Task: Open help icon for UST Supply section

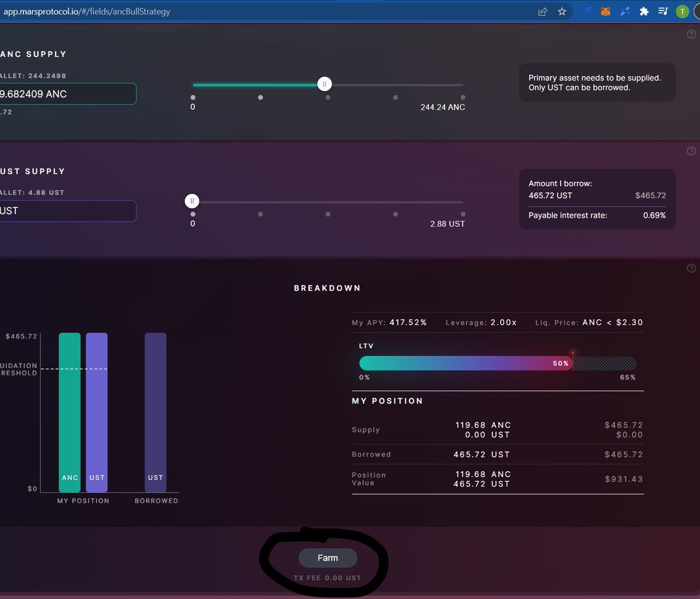Action: click(692, 151)
